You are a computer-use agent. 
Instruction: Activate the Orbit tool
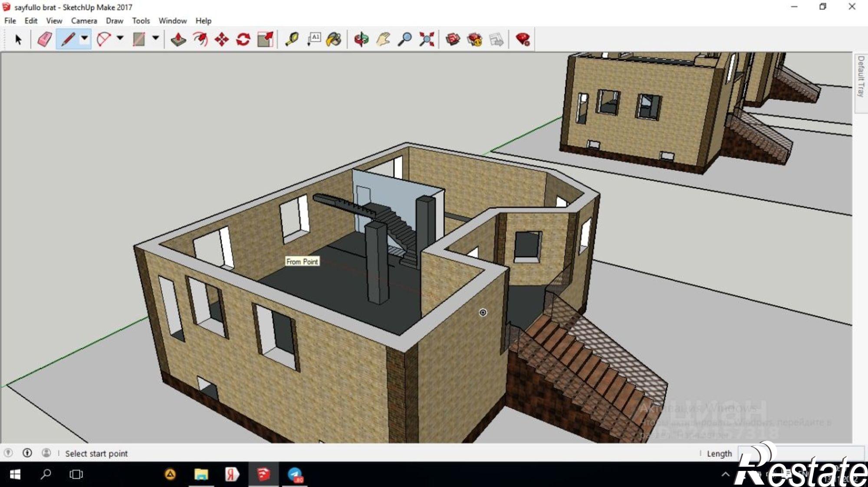point(361,39)
